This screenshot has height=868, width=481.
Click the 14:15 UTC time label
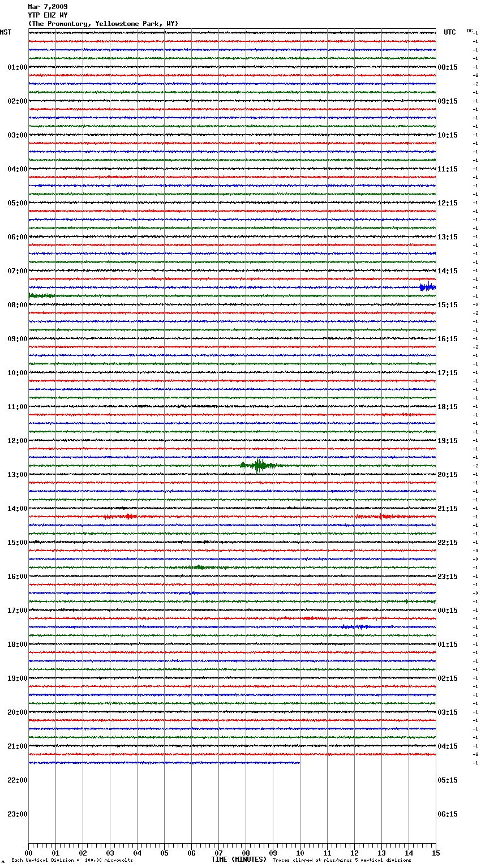(448, 271)
